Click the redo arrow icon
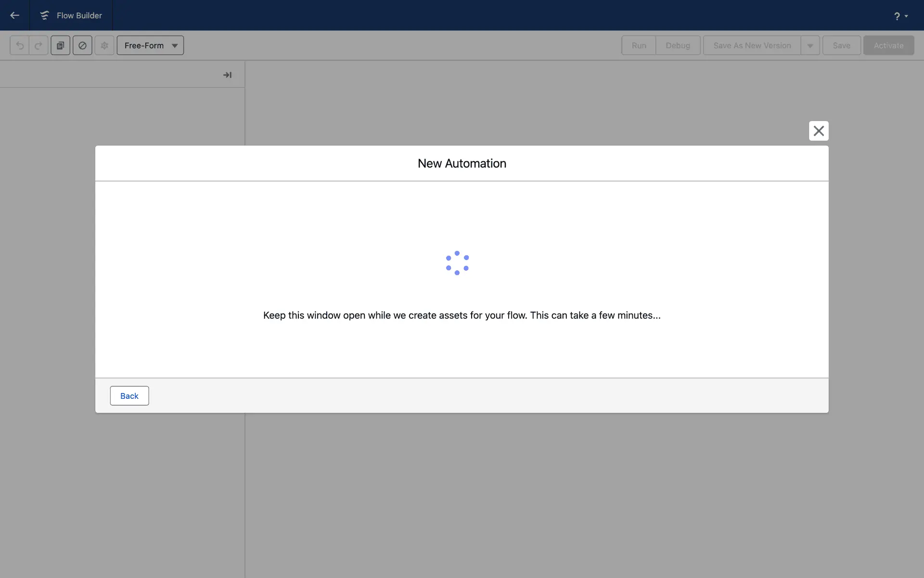Screen dimensions: 924x578 [38, 46]
